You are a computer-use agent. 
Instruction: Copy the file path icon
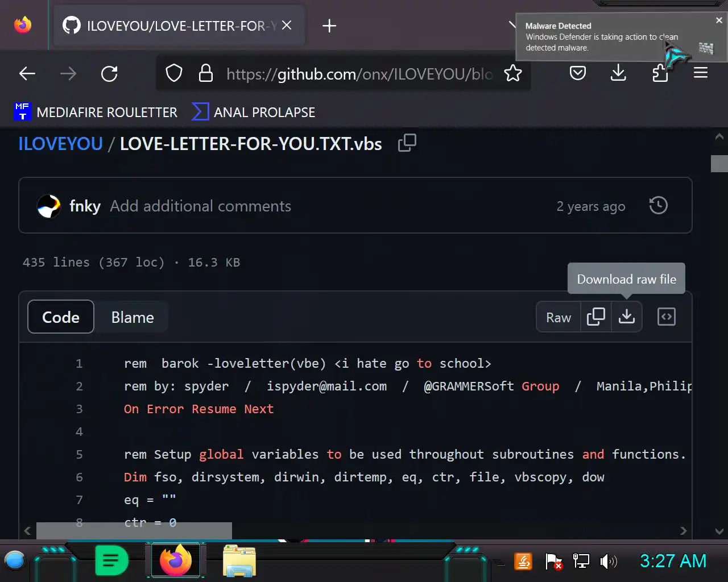[407, 143]
